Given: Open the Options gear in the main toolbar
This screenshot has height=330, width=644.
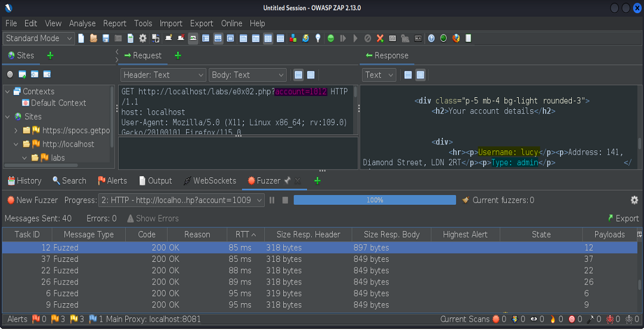Looking at the screenshot, I should pos(143,39).
